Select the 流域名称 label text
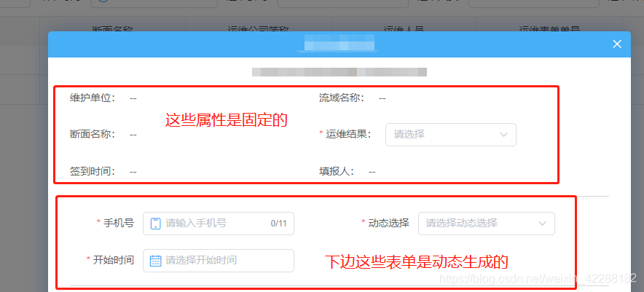Screen dimensions: 644x292 (x=342, y=98)
